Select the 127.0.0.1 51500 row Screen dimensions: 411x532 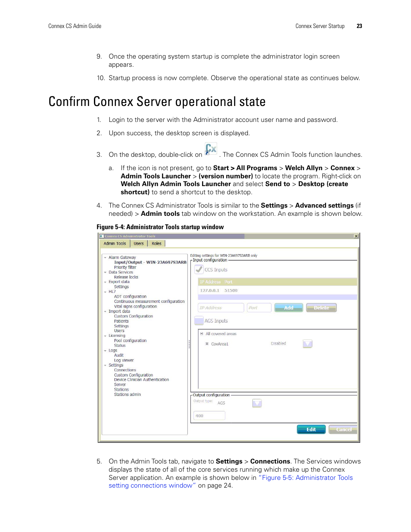click(x=277, y=290)
